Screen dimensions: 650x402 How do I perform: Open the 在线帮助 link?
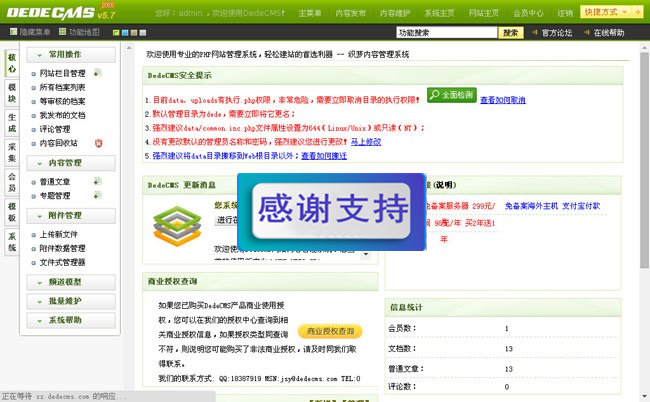[x=609, y=32]
